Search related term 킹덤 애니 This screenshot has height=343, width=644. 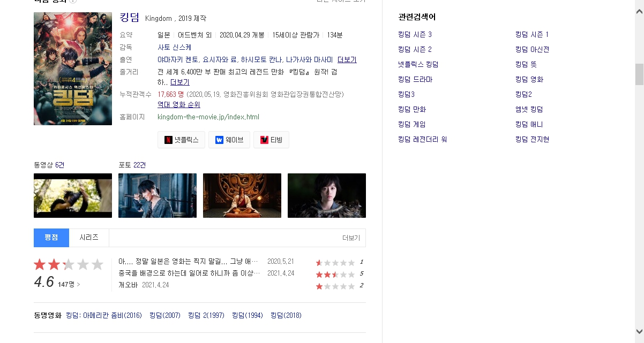pos(529,125)
